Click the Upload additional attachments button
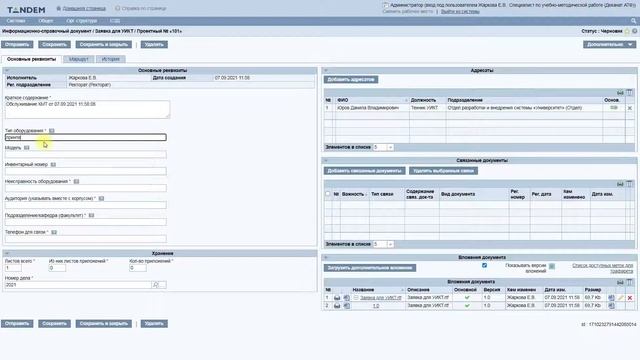 [370, 268]
